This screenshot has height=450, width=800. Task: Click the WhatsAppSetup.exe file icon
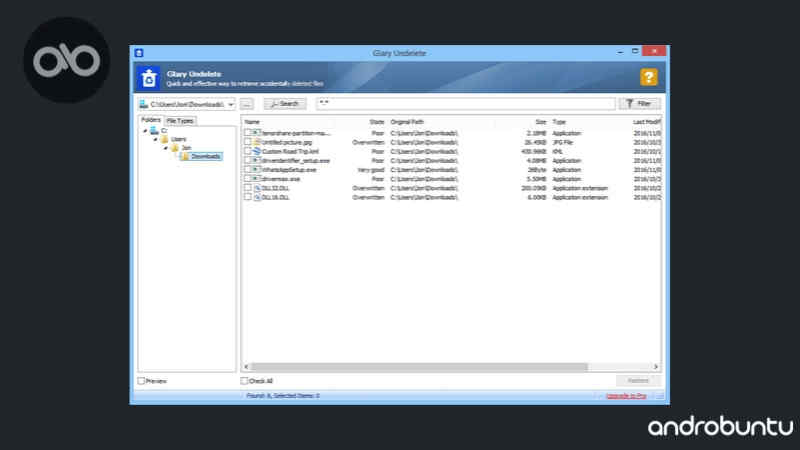[x=257, y=170]
